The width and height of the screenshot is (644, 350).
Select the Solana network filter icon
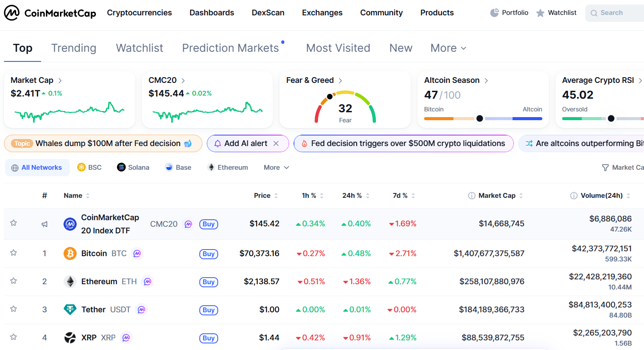pos(120,167)
